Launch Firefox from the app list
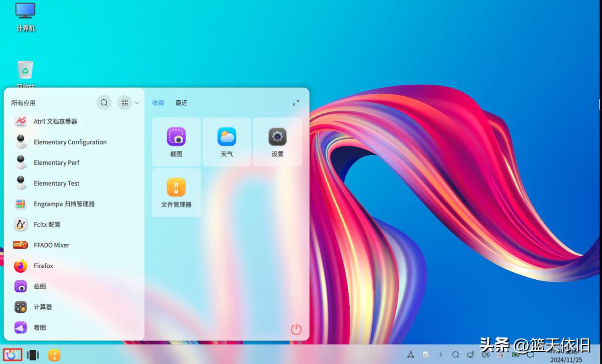Viewport: 602px width, 364px height. [43, 266]
